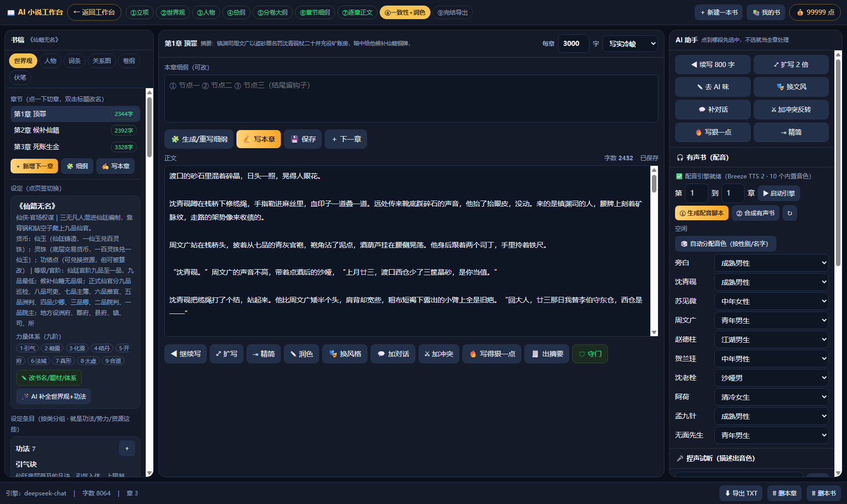Screen dimensions: 847x504
Task: Click 新建一本书 button
Action: 719,13
